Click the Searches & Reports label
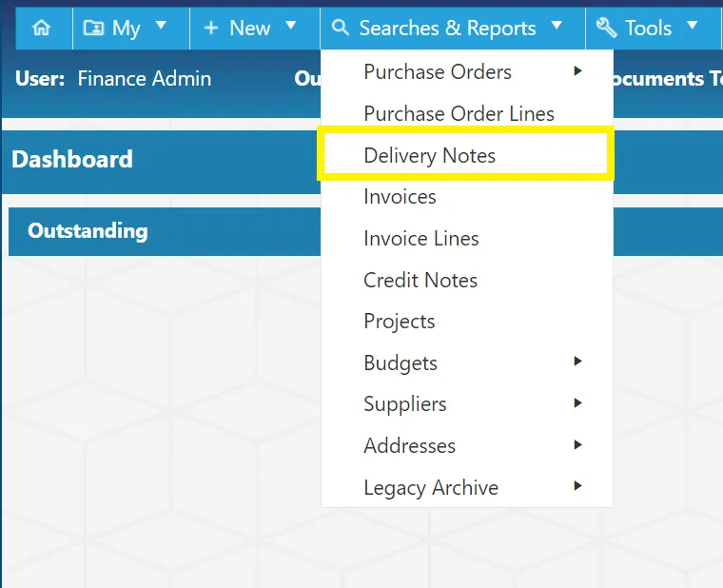 447,29
